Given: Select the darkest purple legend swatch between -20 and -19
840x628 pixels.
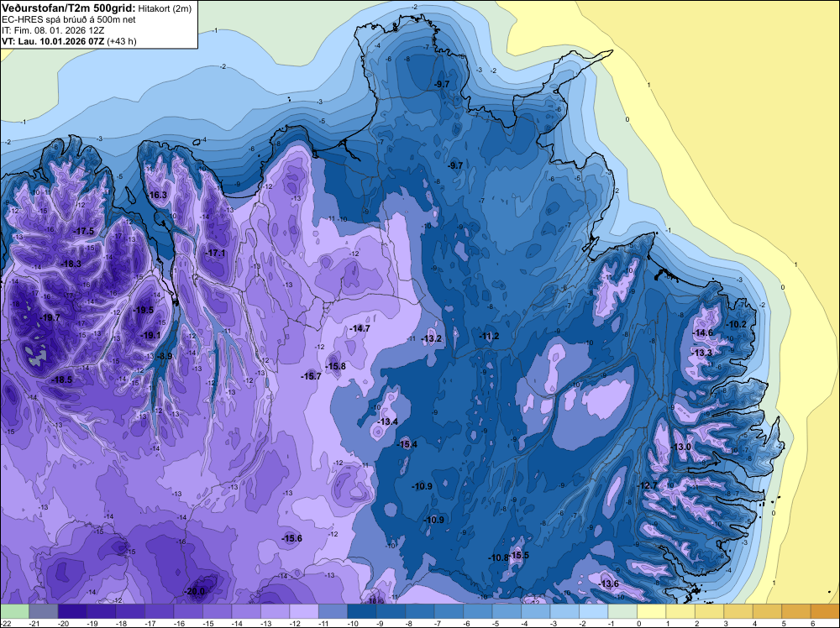Looking at the screenshot, I should coord(72,611).
